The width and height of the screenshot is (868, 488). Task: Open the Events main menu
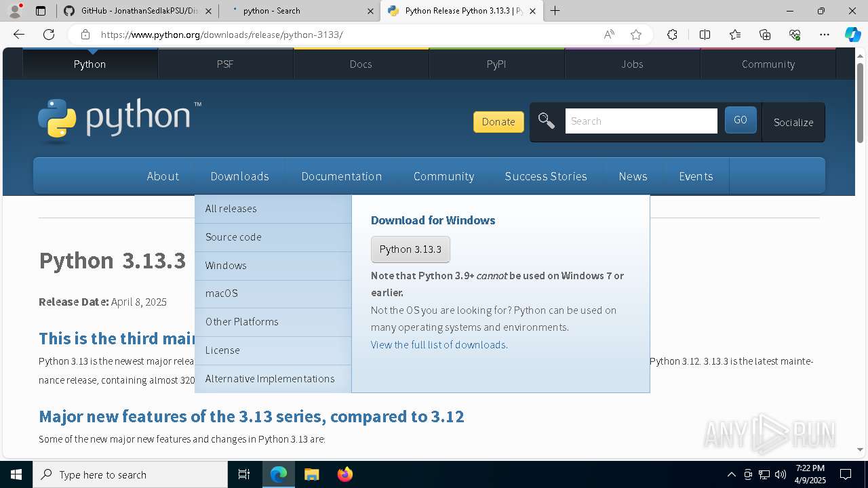[x=696, y=176]
